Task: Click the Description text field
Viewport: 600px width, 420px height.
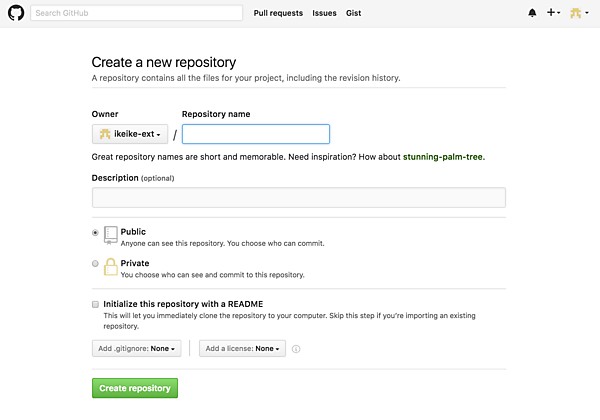Action: click(298, 197)
